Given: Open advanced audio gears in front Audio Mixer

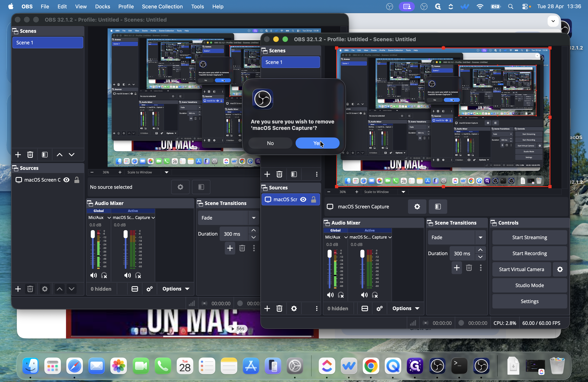Looking at the screenshot, I should (x=379, y=308).
